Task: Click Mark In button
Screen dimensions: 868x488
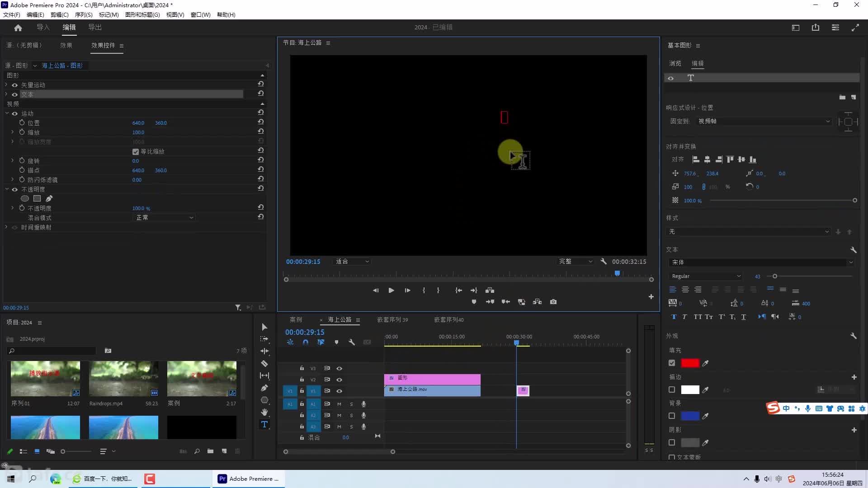Action: pyautogui.click(x=424, y=291)
